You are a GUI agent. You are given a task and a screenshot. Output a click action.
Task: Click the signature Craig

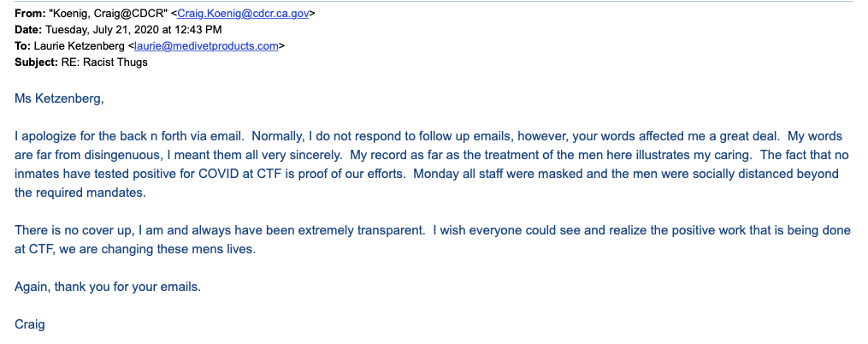click(x=30, y=324)
